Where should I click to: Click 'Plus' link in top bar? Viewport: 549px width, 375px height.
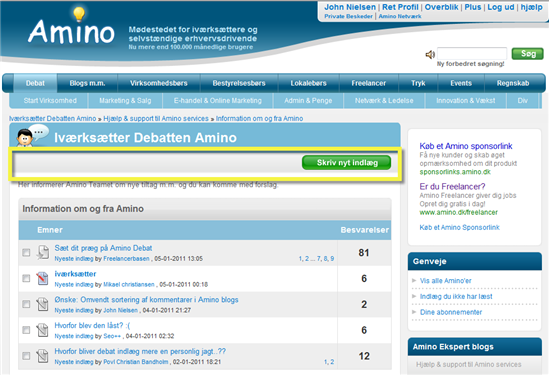tap(473, 7)
